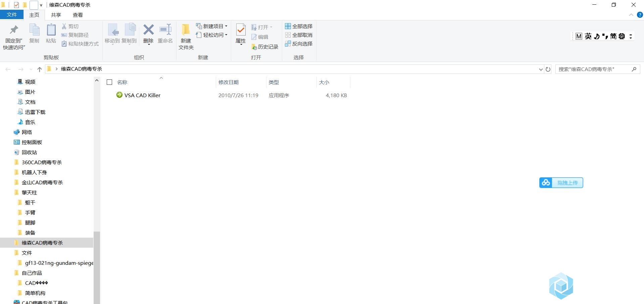This screenshot has width=644, height=304.
Task: Click the navigation pane scrollbar
Action: (x=97, y=267)
